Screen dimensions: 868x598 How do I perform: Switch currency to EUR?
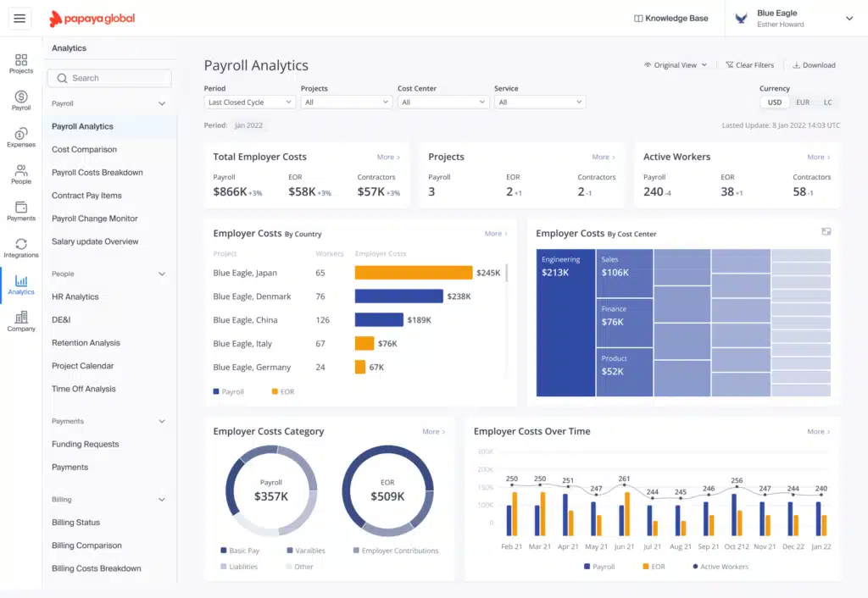[x=802, y=102]
